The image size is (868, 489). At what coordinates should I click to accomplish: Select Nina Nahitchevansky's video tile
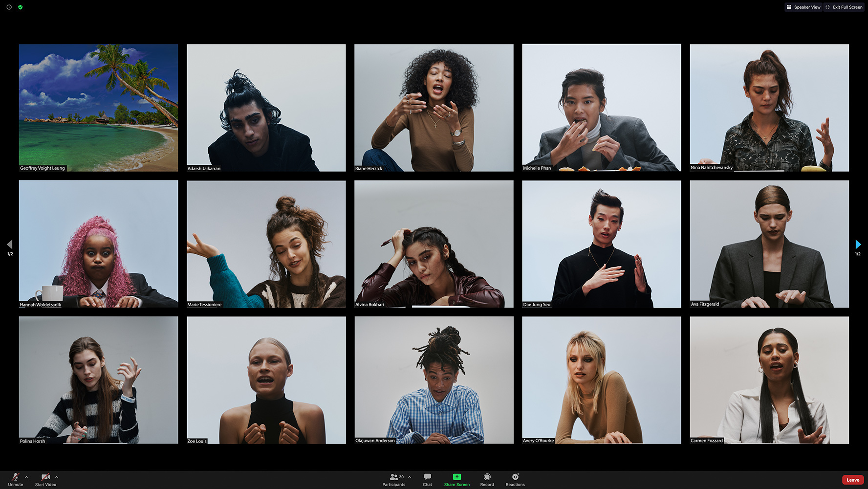pos(769,108)
